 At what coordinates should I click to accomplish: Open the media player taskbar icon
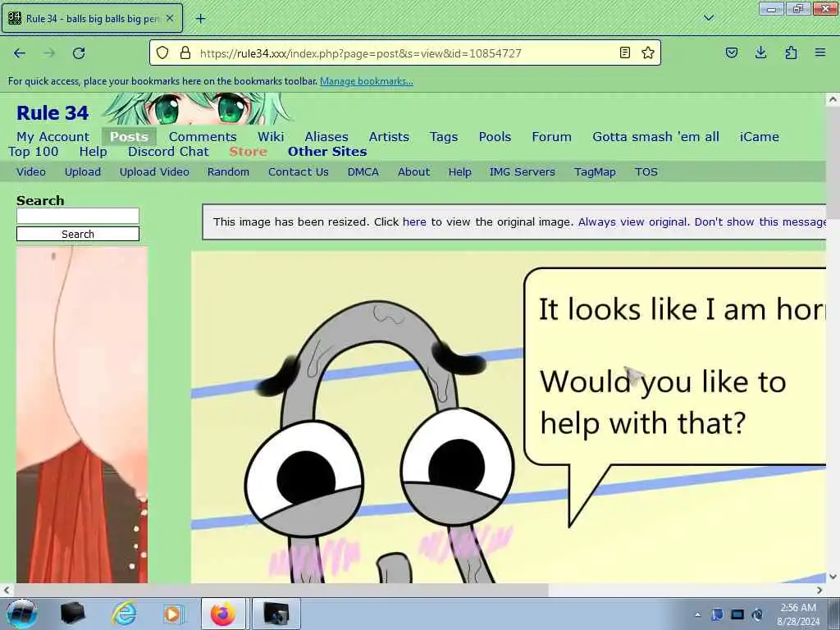point(173,614)
